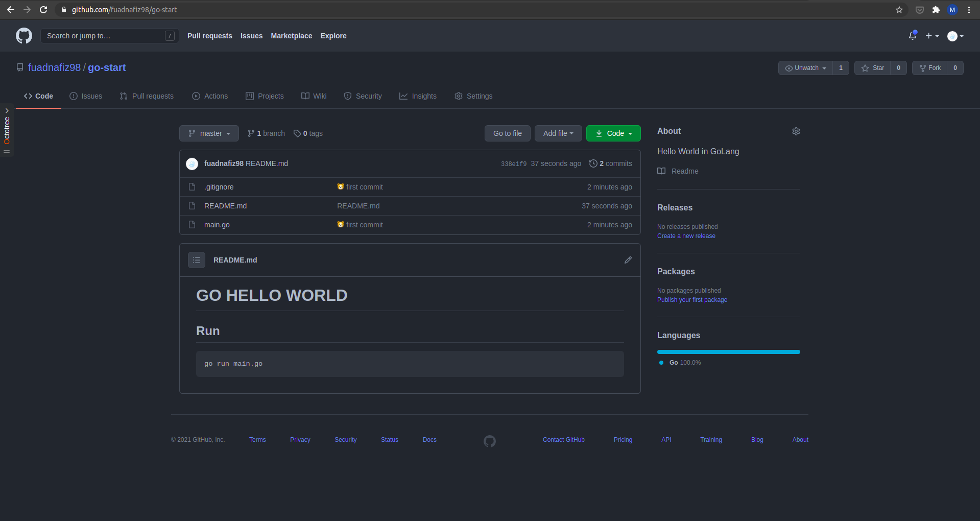Open the go-start repository name link

[x=107, y=67]
